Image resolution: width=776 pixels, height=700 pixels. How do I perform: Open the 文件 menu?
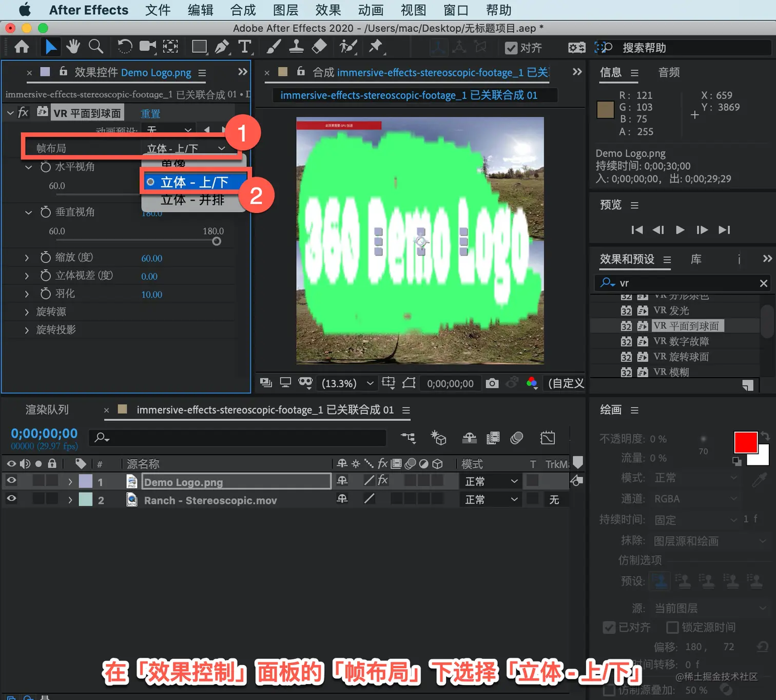[158, 10]
